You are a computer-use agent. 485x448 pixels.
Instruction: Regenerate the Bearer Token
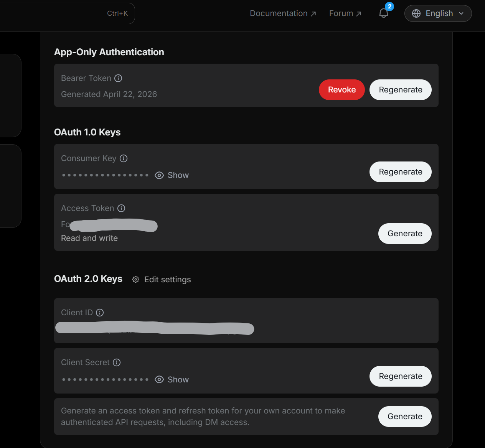(400, 90)
